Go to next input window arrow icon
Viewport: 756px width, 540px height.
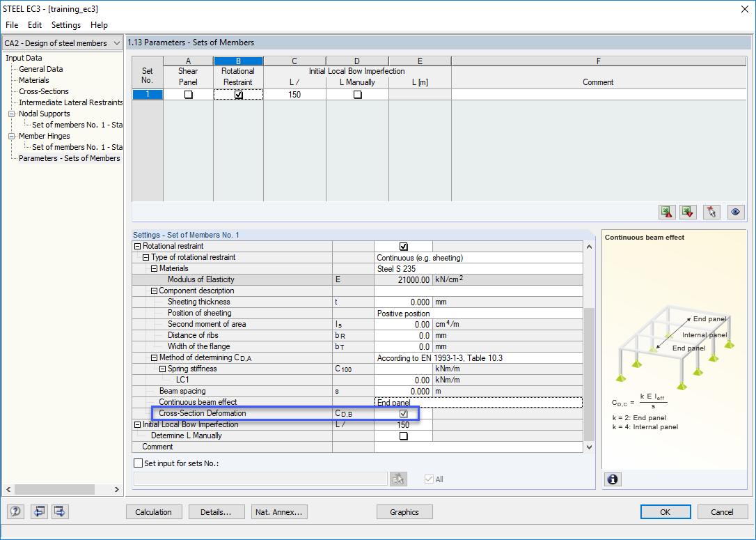pos(60,511)
